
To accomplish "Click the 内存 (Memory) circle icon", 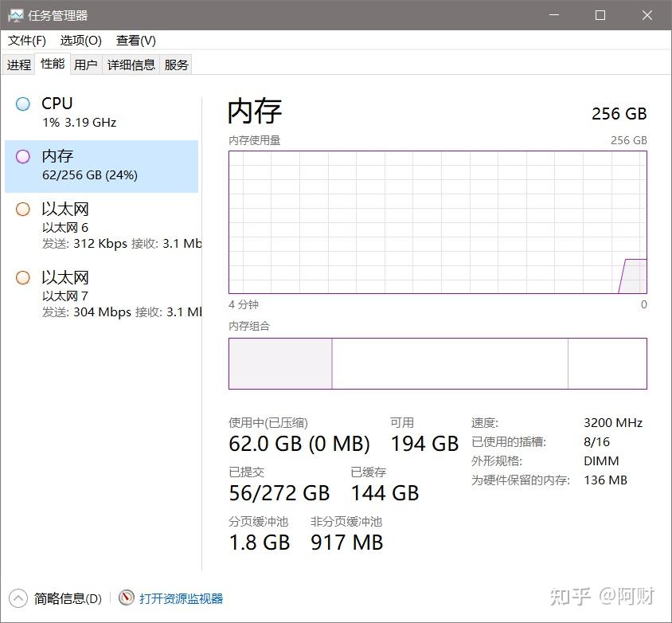I will pos(22,157).
